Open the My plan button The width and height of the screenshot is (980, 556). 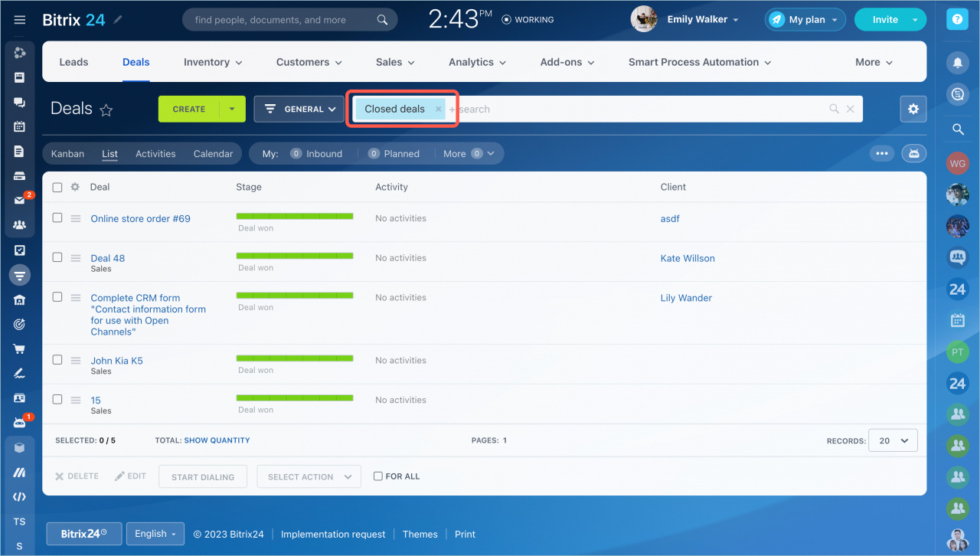click(x=805, y=20)
